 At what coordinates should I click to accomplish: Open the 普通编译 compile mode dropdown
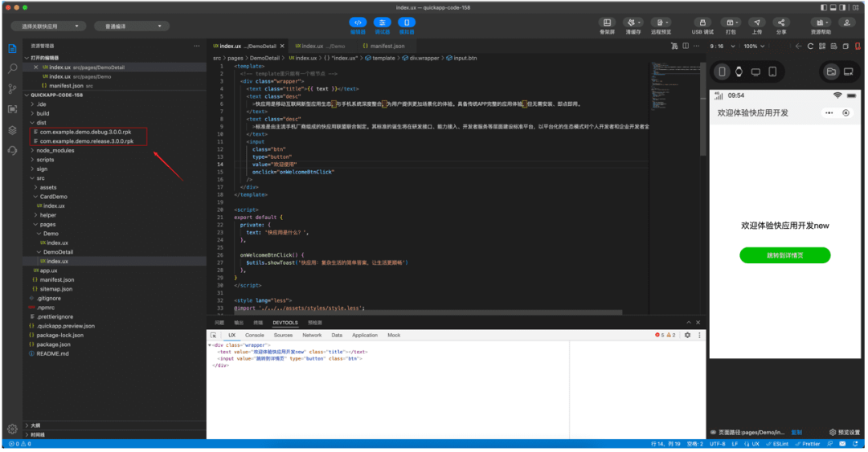131,26
